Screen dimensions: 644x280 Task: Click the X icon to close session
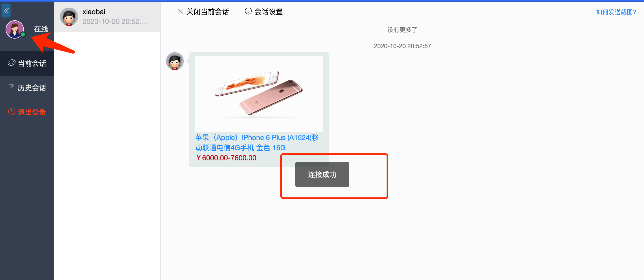coord(180,11)
